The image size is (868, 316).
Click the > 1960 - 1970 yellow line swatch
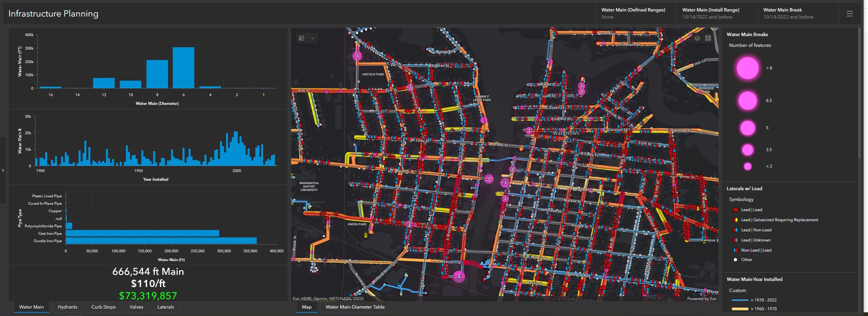[740, 309]
